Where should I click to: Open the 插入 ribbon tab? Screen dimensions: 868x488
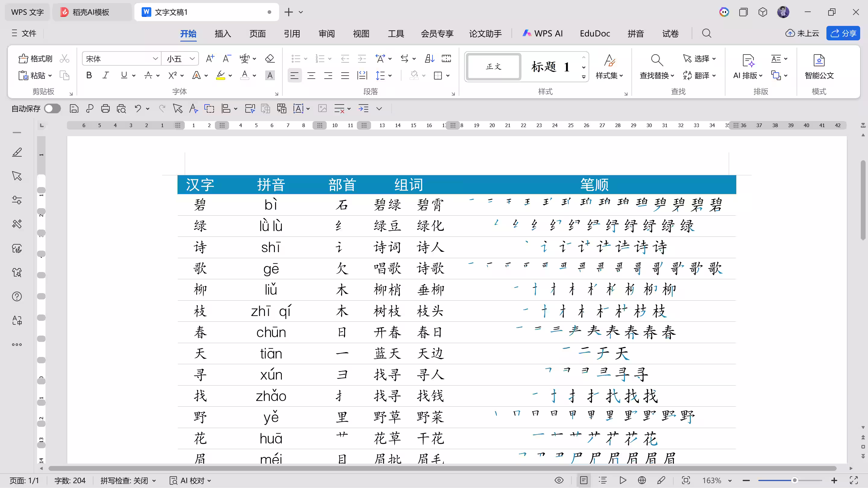(223, 33)
